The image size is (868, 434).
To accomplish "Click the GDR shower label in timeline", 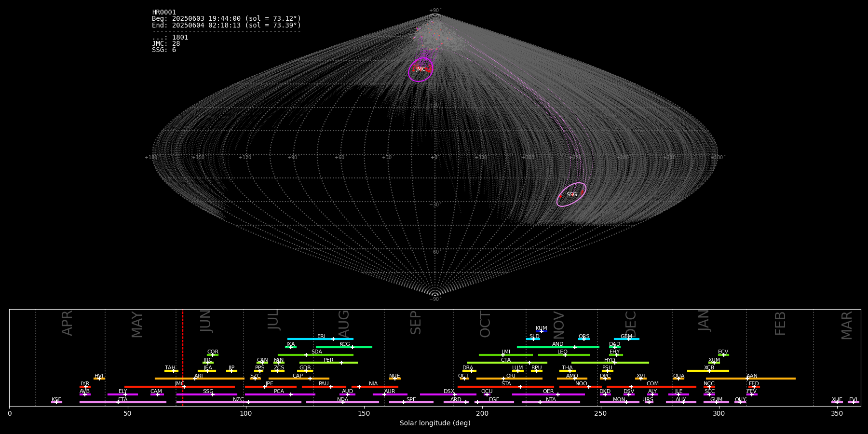I will click(305, 368).
